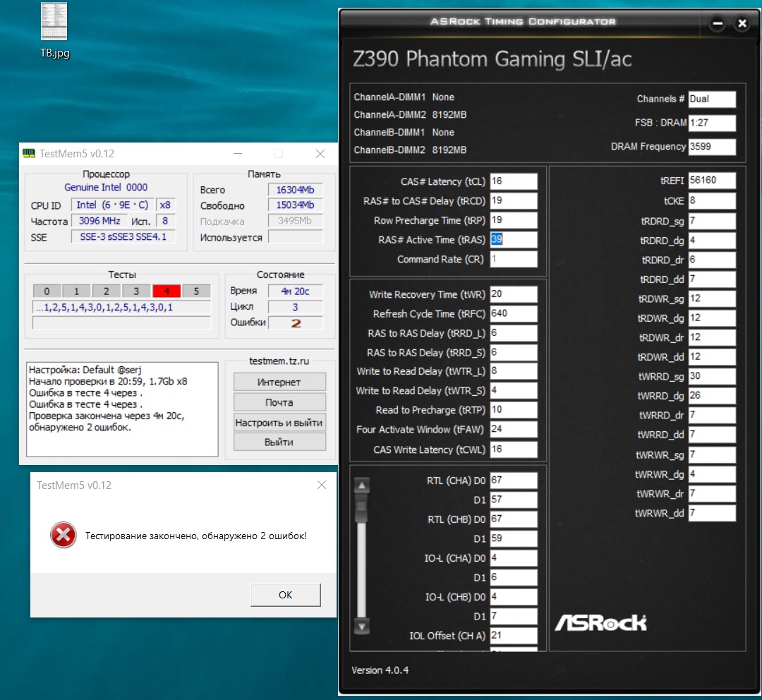The height and width of the screenshot is (700, 762).
Task: Click OK in the TestMem5 dialog
Action: (x=286, y=595)
